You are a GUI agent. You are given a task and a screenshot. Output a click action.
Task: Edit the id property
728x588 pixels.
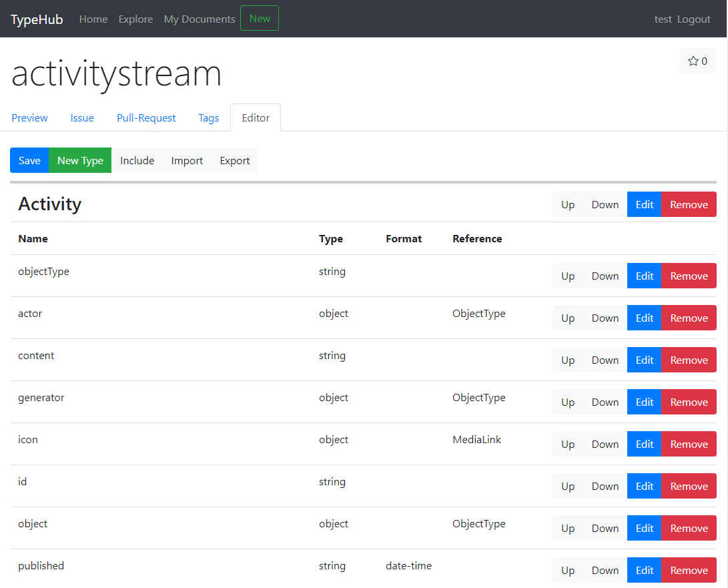pos(645,486)
